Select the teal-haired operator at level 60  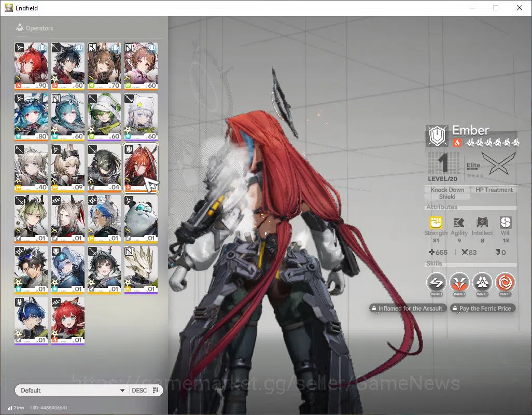(x=67, y=117)
